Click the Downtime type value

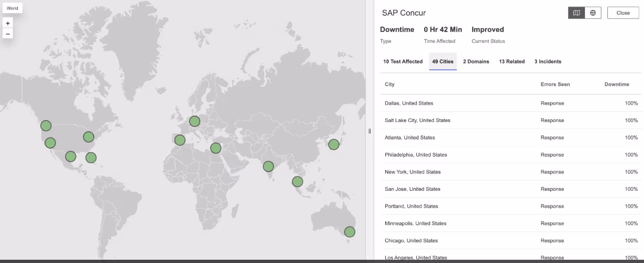[397, 29]
